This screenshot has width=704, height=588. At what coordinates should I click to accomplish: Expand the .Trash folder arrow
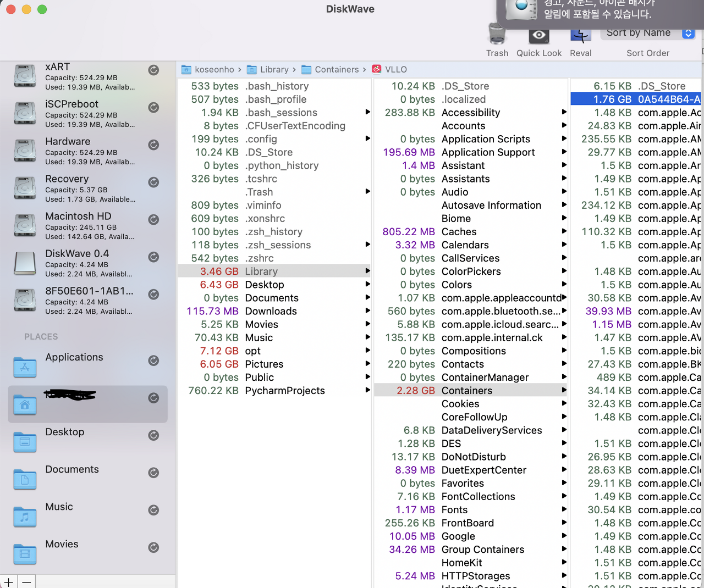pyautogui.click(x=368, y=191)
